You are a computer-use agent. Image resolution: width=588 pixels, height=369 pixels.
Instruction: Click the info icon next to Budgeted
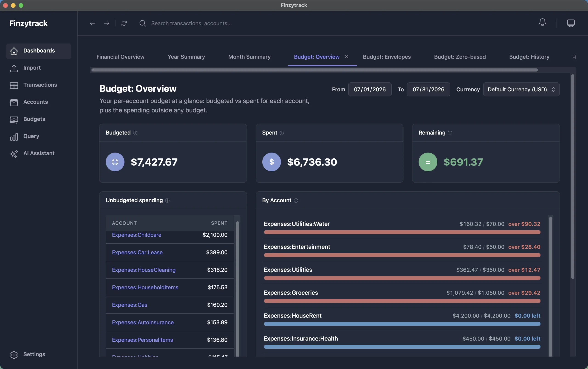coord(135,133)
